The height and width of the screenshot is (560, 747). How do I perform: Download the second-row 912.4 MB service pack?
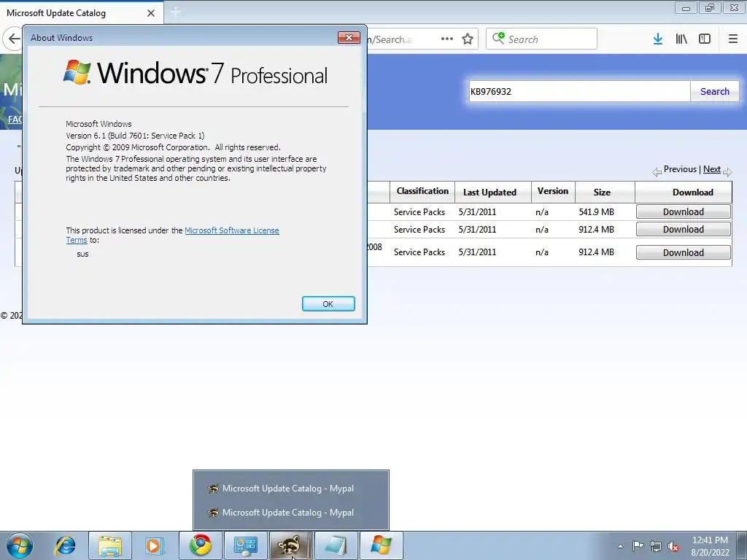pos(683,230)
